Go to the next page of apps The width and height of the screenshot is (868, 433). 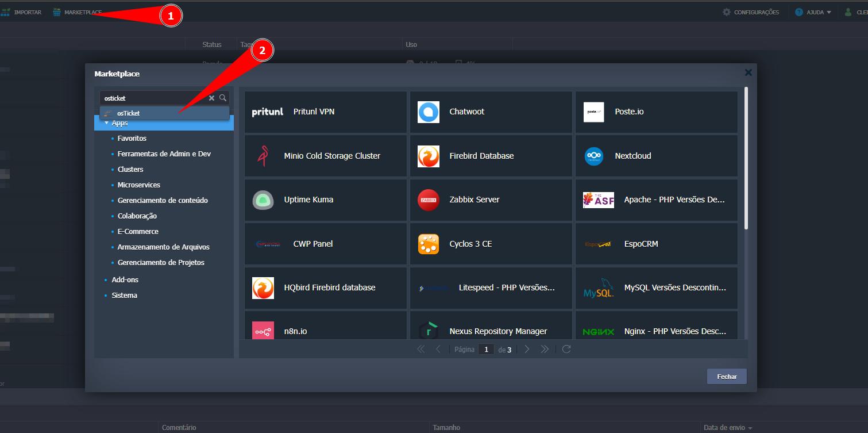click(x=527, y=349)
